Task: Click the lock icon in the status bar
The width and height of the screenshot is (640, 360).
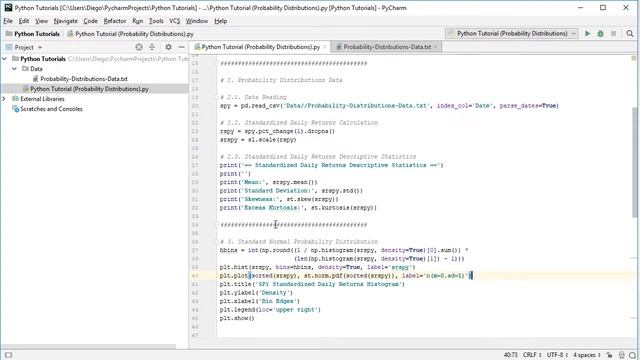Action: click(x=609, y=355)
